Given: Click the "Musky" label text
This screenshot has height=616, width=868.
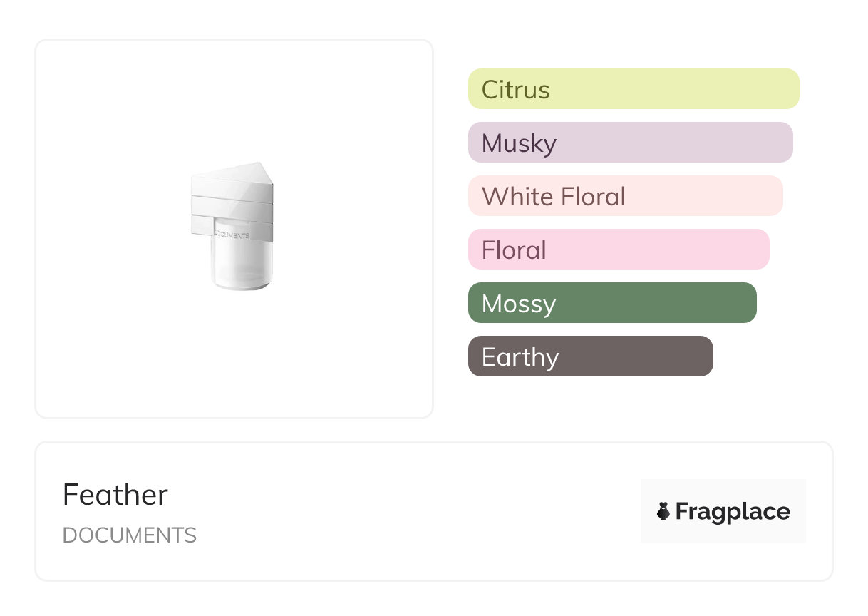Looking at the screenshot, I should 519,143.
